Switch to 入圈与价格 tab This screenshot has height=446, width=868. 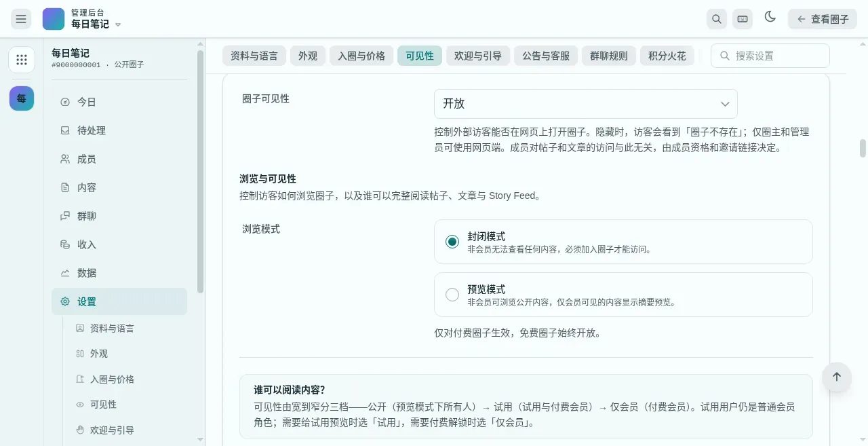click(x=361, y=56)
